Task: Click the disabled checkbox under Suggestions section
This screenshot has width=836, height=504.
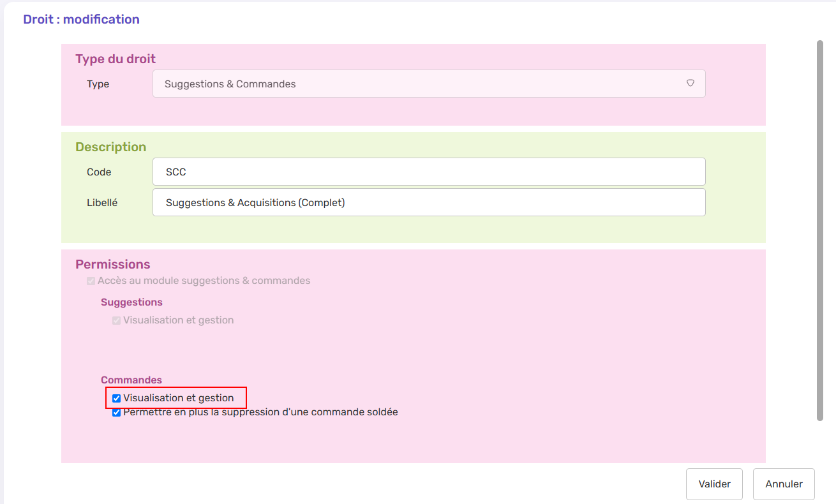Action: (x=116, y=320)
